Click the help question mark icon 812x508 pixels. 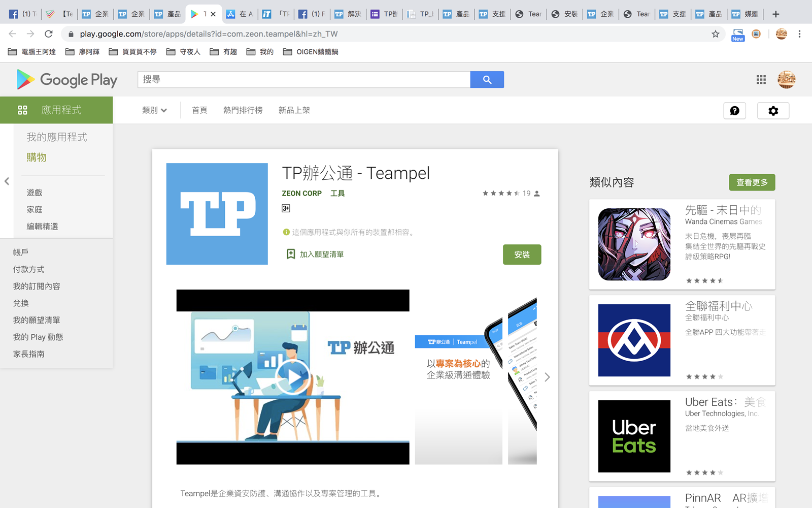pyautogui.click(x=734, y=111)
